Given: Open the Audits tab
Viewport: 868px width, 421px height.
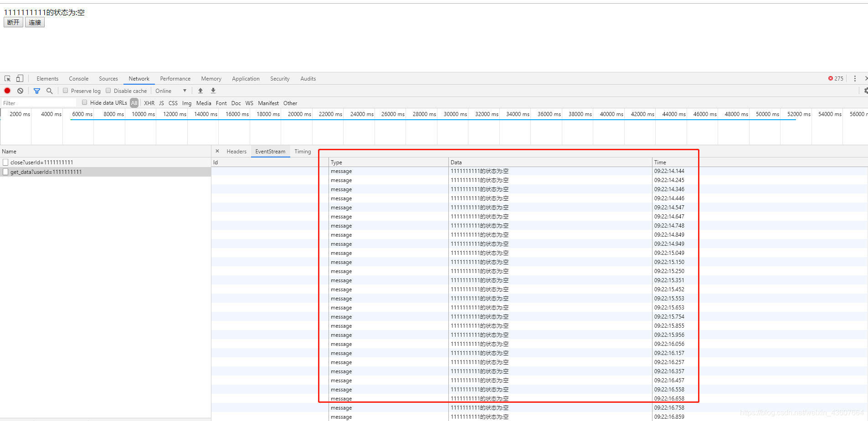Looking at the screenshot, I should (x=308, y=79).
